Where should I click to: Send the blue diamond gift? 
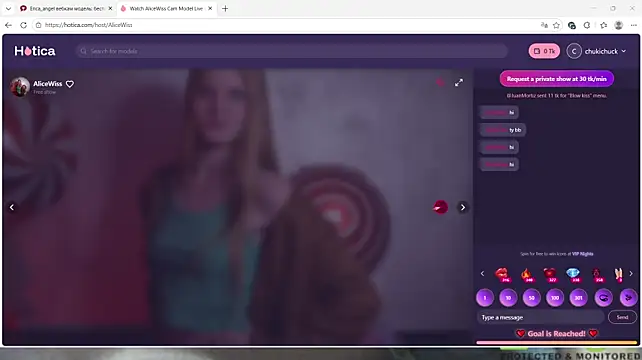[x=573, y=274]
